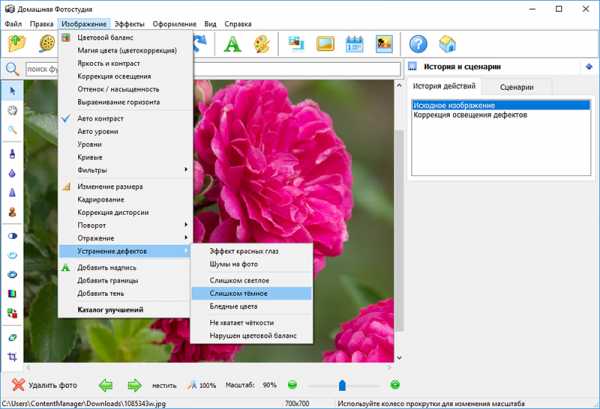Screen dimensions: 600x409
Task: Click the house toolbar icon
Action: [447, 44]
